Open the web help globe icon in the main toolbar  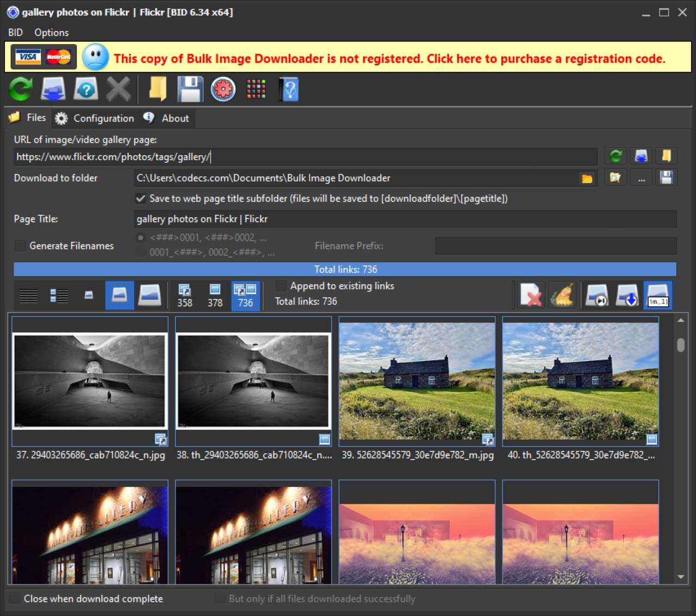point(86,89)
